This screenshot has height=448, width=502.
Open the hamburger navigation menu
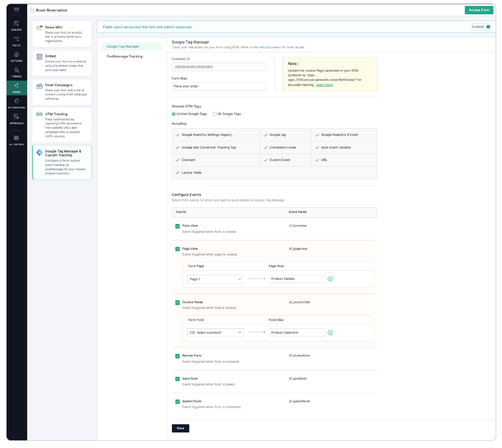click(17, 10)
